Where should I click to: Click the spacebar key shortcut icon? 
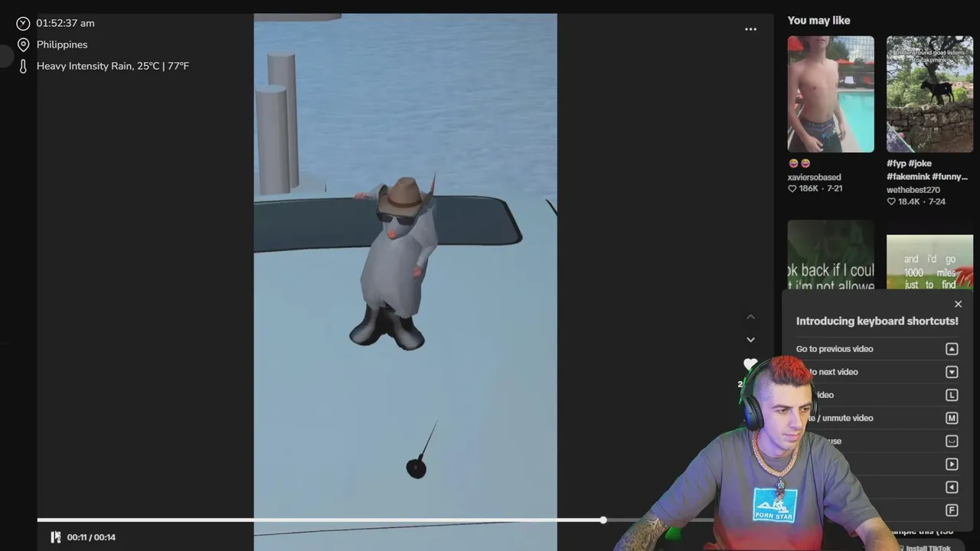click(x=952, y=441)
